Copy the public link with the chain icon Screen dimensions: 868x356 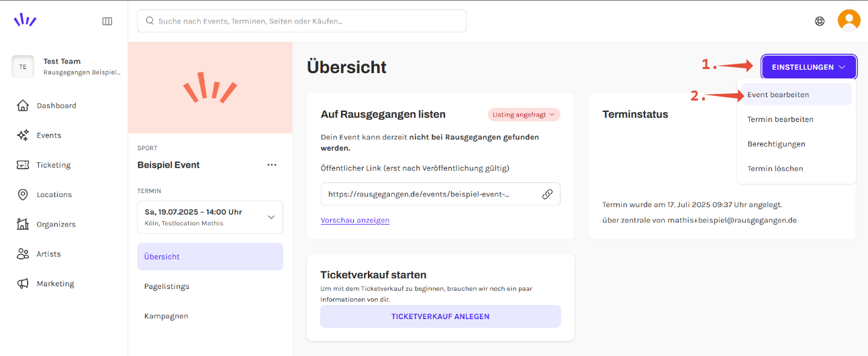(547, 194)
